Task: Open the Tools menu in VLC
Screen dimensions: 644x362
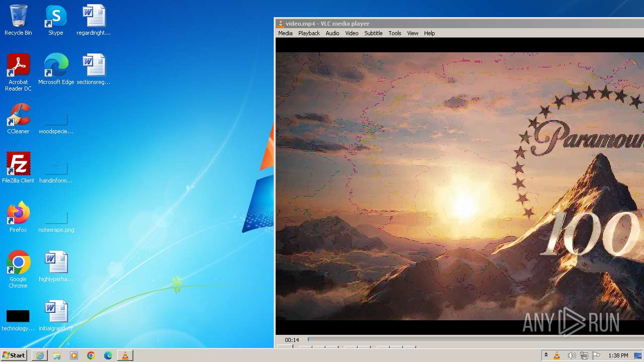Action: [x=395, y=33]
